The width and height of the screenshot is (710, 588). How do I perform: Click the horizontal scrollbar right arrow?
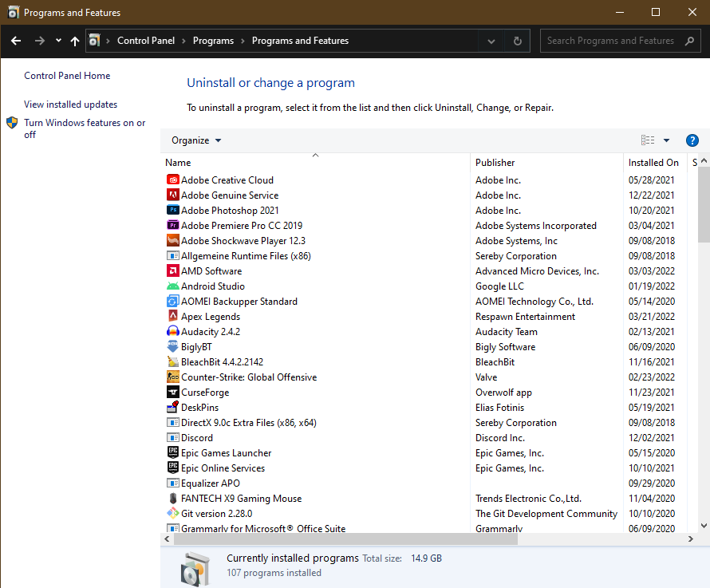coord(691,539)
